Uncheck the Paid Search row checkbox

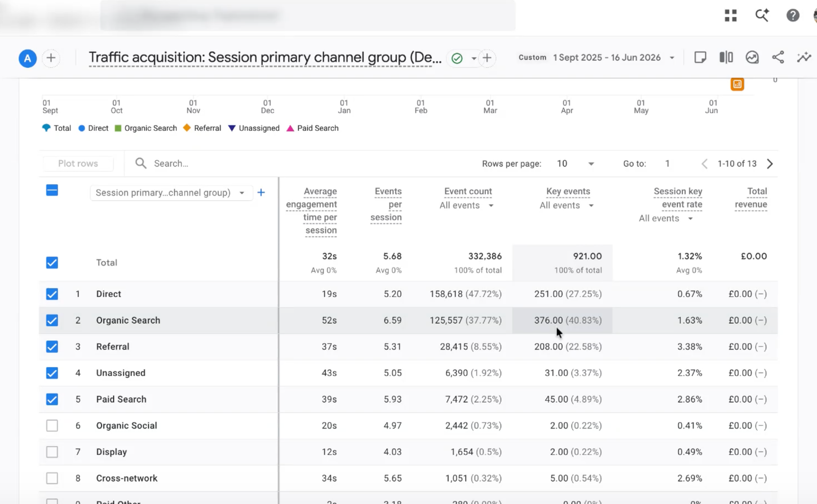pos(52,399)
